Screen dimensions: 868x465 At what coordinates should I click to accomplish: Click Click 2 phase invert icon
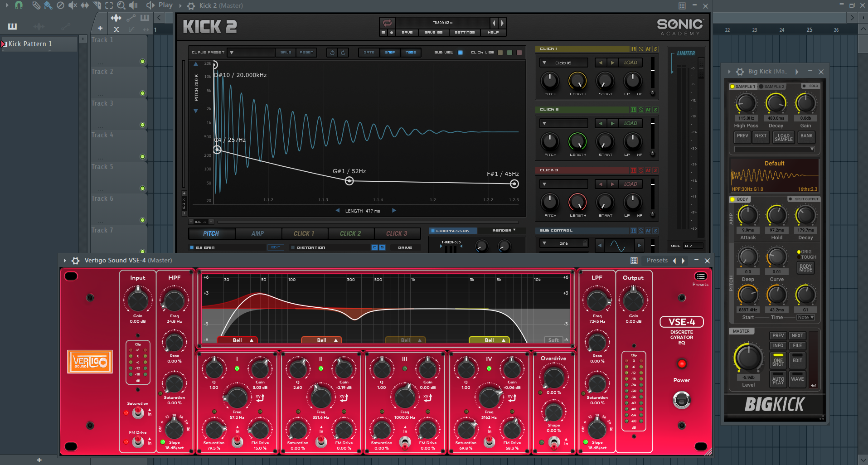(641, 110)
